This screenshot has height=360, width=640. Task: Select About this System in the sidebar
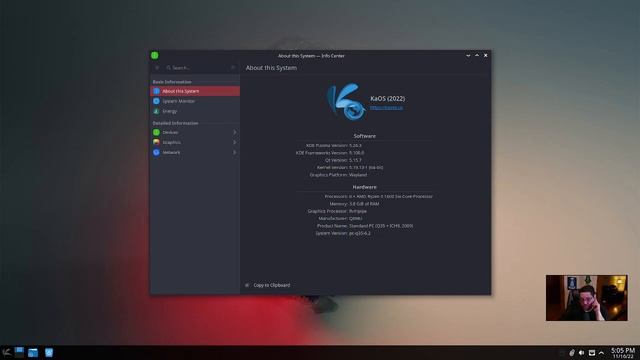click(195, 91)
